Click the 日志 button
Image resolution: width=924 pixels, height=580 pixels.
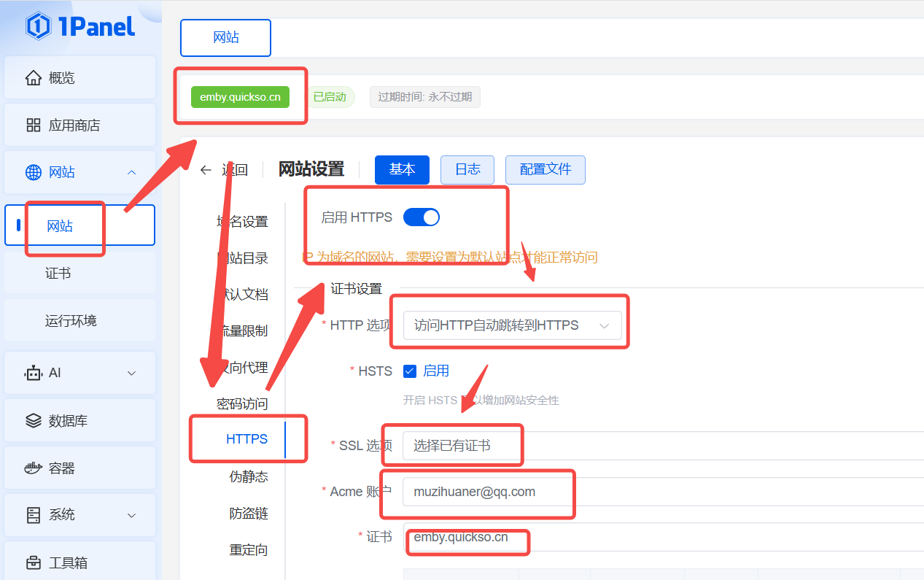(467, 170)
